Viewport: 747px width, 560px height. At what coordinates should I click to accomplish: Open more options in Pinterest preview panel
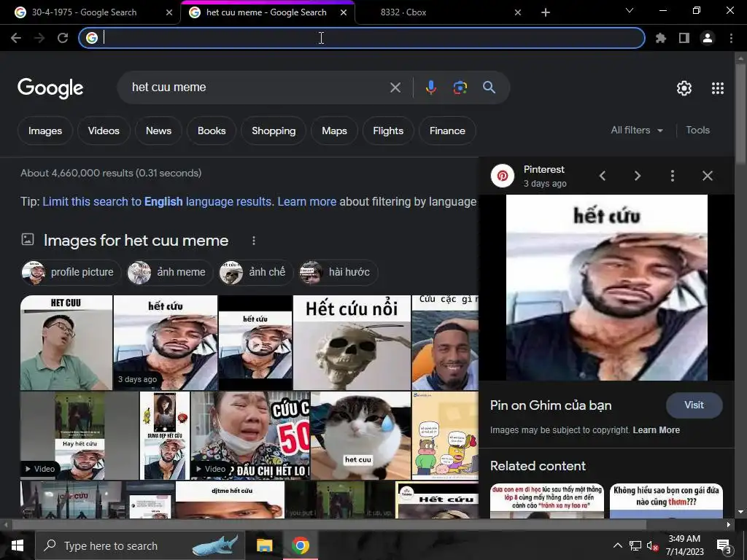point(672,176)
